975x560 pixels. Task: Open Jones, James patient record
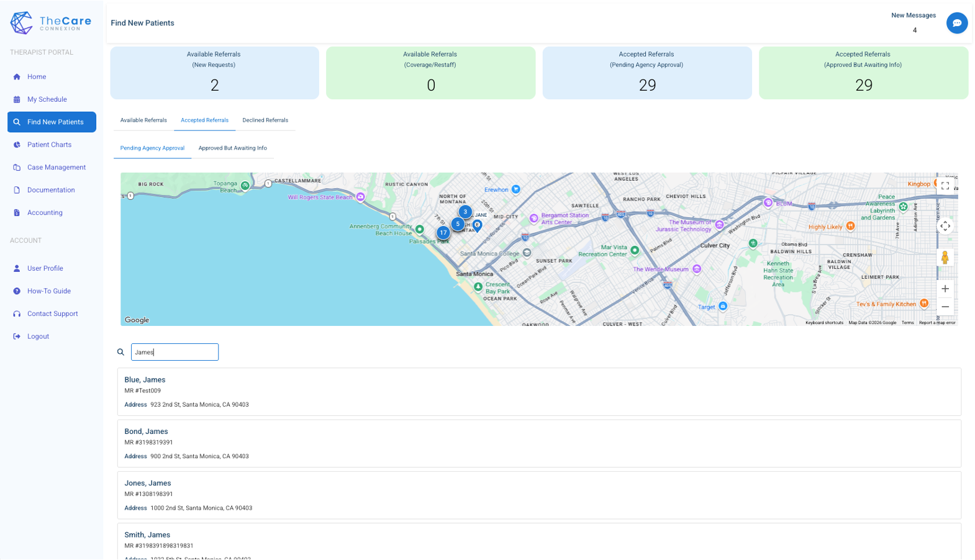[x=539, y=495]
